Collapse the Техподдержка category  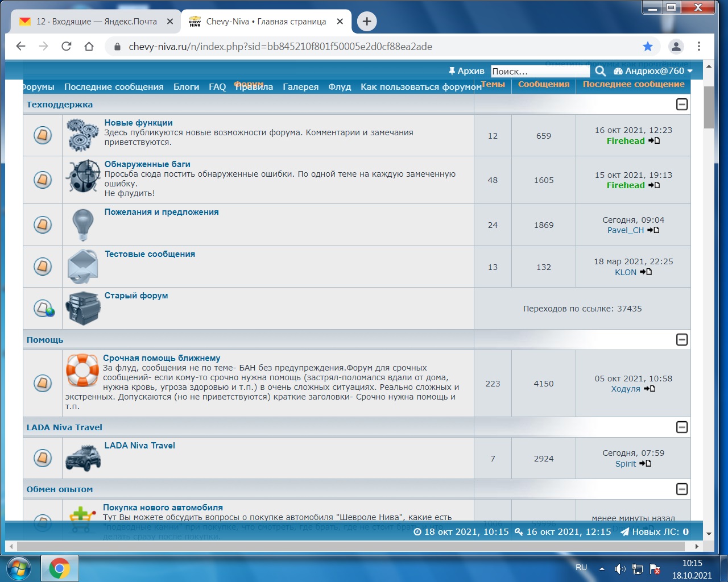pyautogui.click(x=682, y=104)
